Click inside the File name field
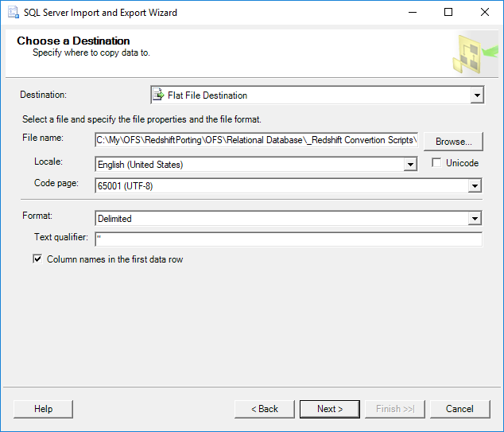Image resolution: width=504 pixels, height=432 pixels. tap(256, 140)
